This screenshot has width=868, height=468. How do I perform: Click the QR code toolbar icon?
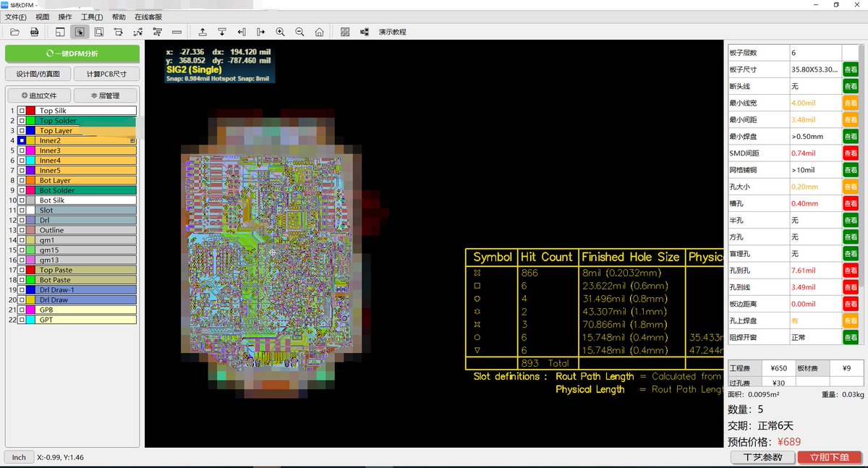345,32
